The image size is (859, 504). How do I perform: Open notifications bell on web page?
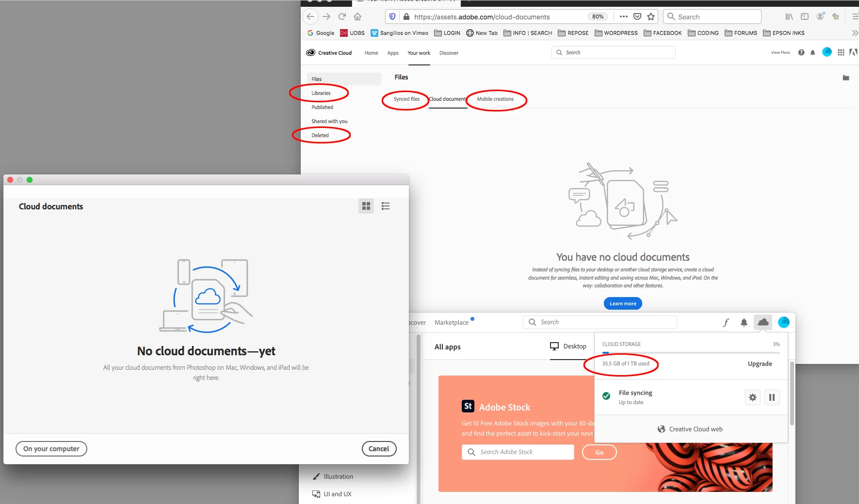click(813, 52)
